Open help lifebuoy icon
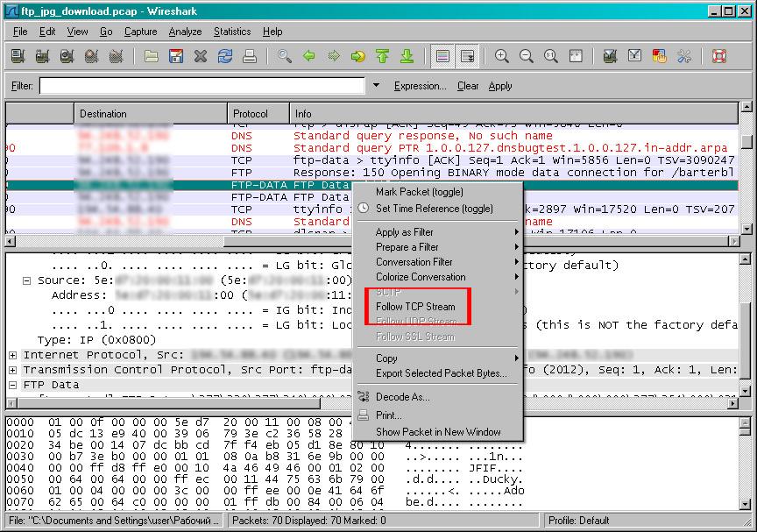Screen dimensions: 757x532 pyautogui.click(x=719, y=56)
